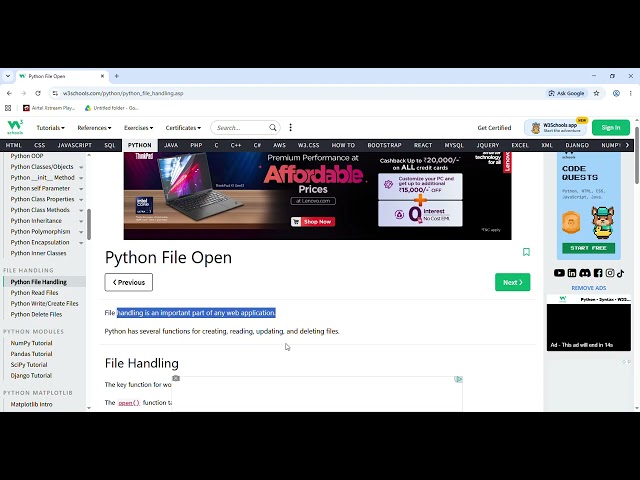Open tab search dropdown arrow
The image size is (640, 480).
point(8,76)
